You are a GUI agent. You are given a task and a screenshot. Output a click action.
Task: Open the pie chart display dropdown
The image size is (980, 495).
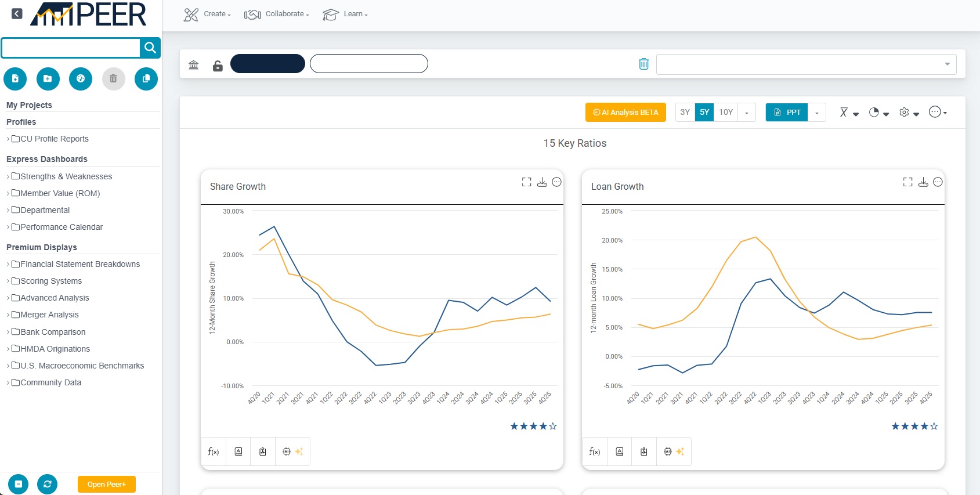tap(878, 113)
